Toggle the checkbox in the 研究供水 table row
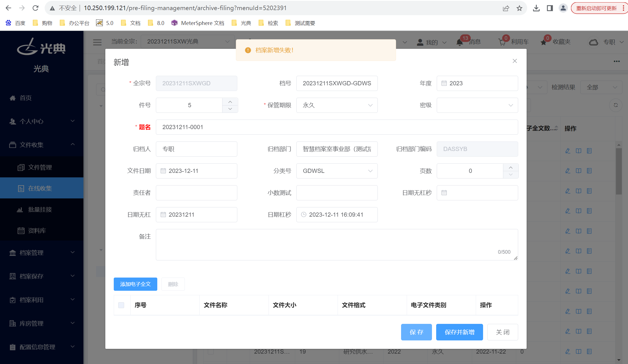Screen dimensions: 628x364 [x=211, y=351]
